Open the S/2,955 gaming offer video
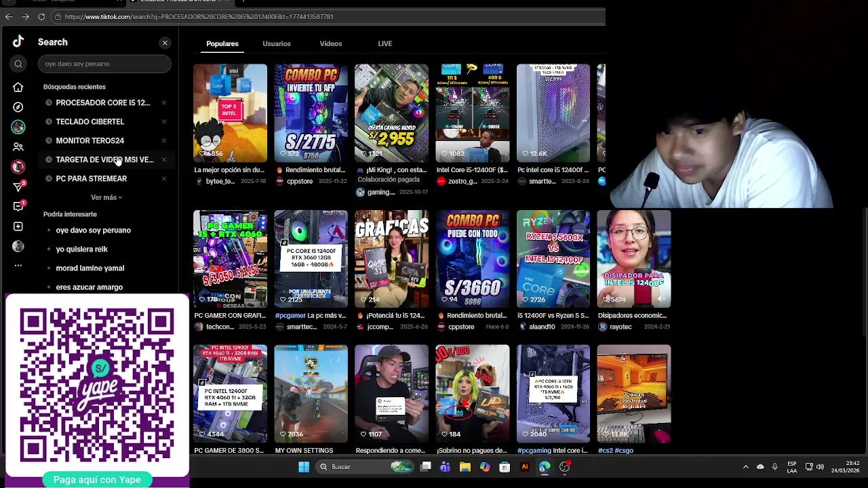Viewport: 868px width, 488px height. coord(391,113)
